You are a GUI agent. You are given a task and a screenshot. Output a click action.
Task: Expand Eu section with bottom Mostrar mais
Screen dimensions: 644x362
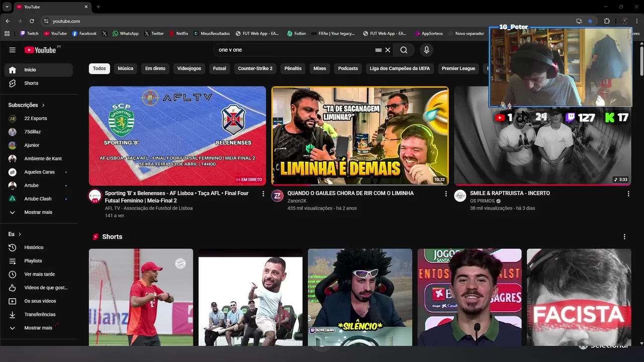pyautogui.click(x=39, y=328)
